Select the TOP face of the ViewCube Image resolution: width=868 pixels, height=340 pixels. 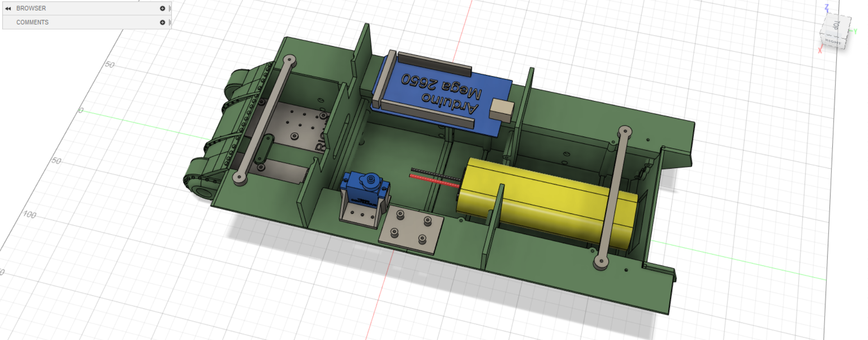coord(836,25)
